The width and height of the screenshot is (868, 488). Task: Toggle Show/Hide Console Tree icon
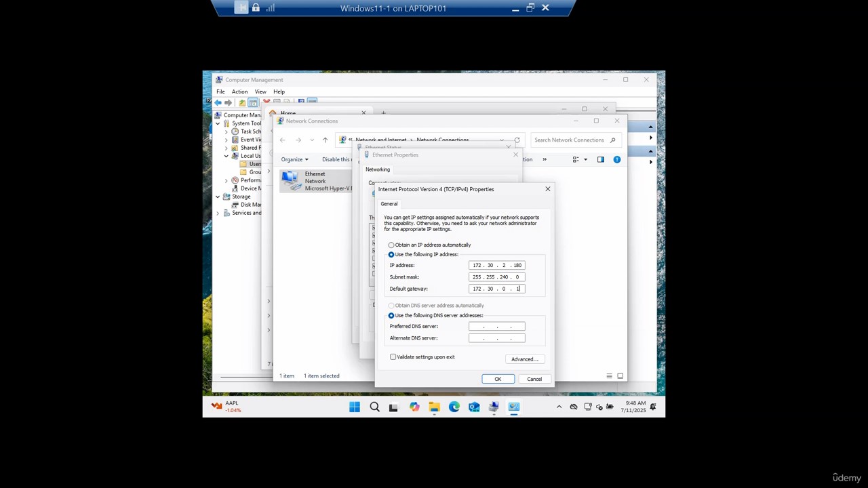pos(253,102)
